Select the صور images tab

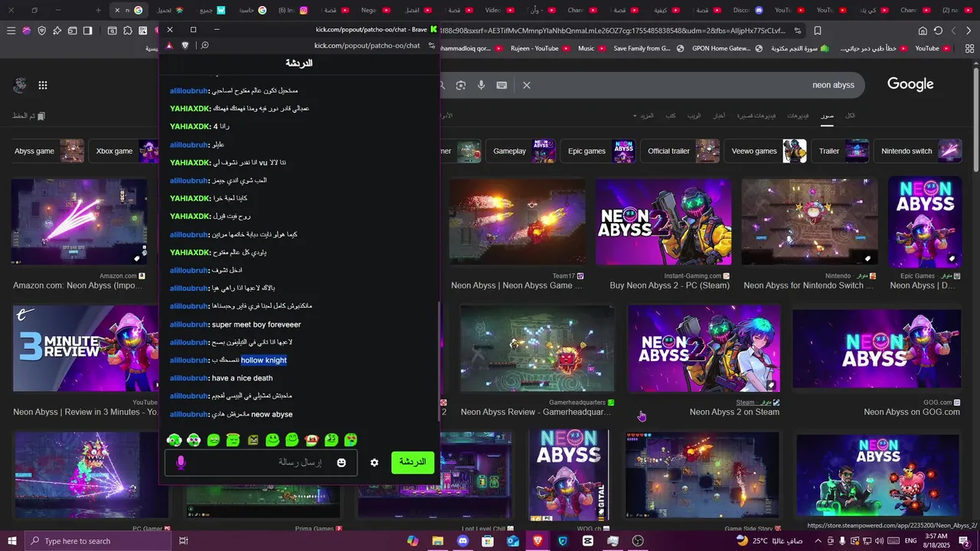coord(828,116)
